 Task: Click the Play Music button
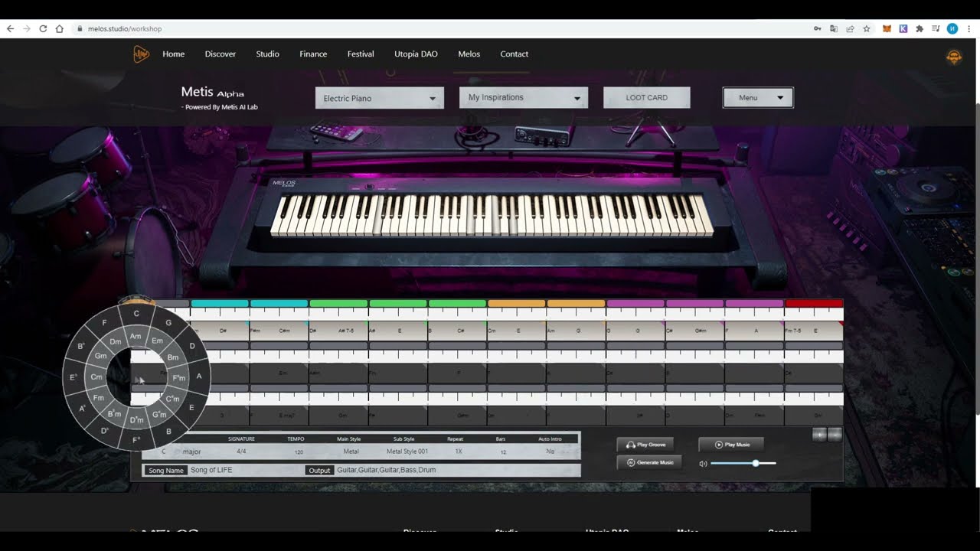731,445
